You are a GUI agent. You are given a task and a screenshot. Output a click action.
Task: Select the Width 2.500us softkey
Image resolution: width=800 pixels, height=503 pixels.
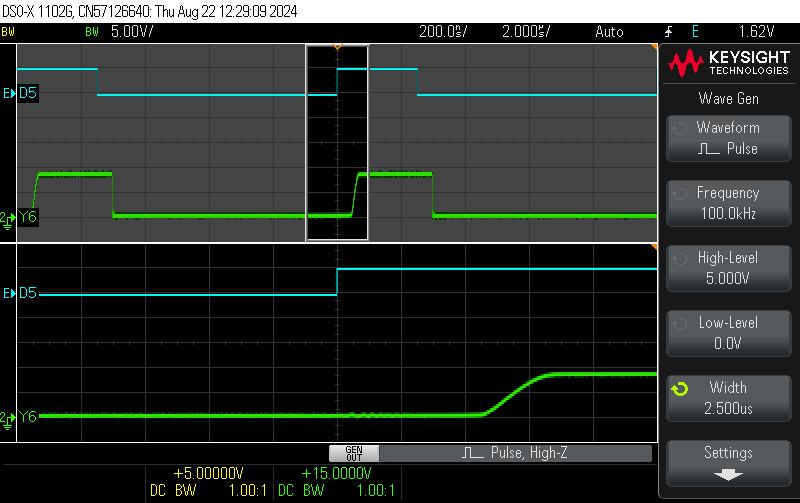(727, 398)
